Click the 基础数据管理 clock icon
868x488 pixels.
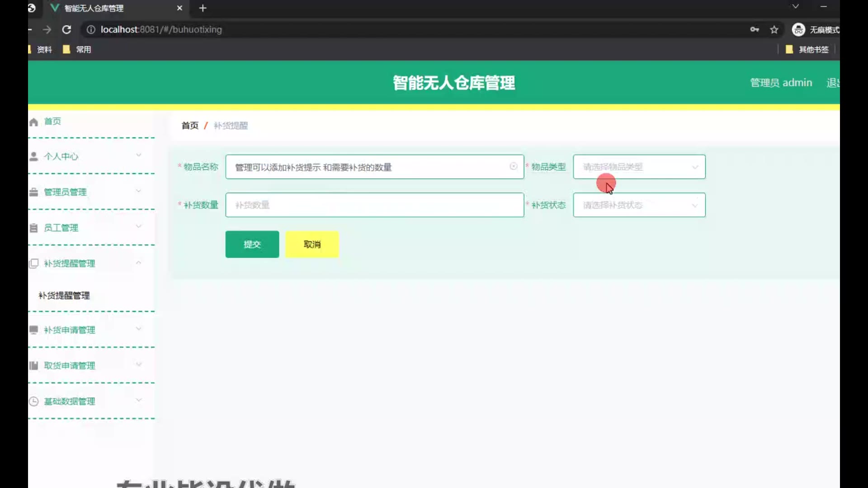click(x=33, y=401)
